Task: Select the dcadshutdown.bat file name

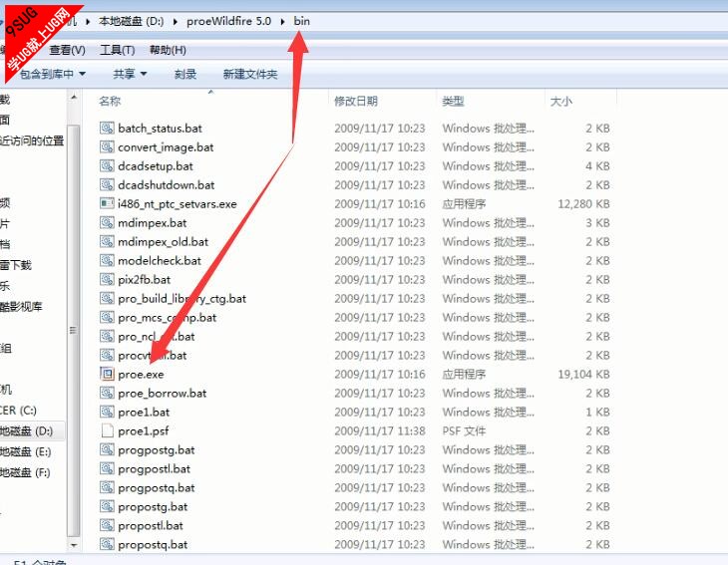Action: click(167, 184)
